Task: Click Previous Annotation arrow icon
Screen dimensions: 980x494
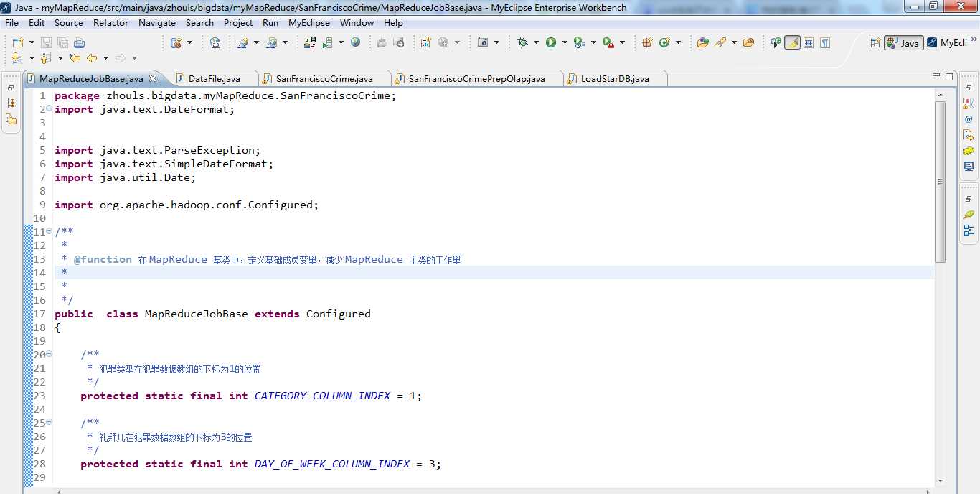Action: pyautogui.click(x=46, y=57)
